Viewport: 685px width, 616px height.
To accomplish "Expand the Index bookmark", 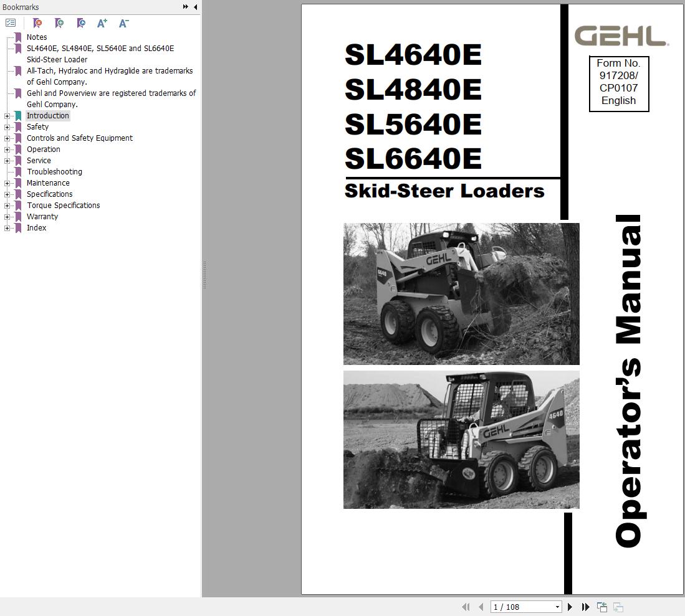I will [7, 229].
